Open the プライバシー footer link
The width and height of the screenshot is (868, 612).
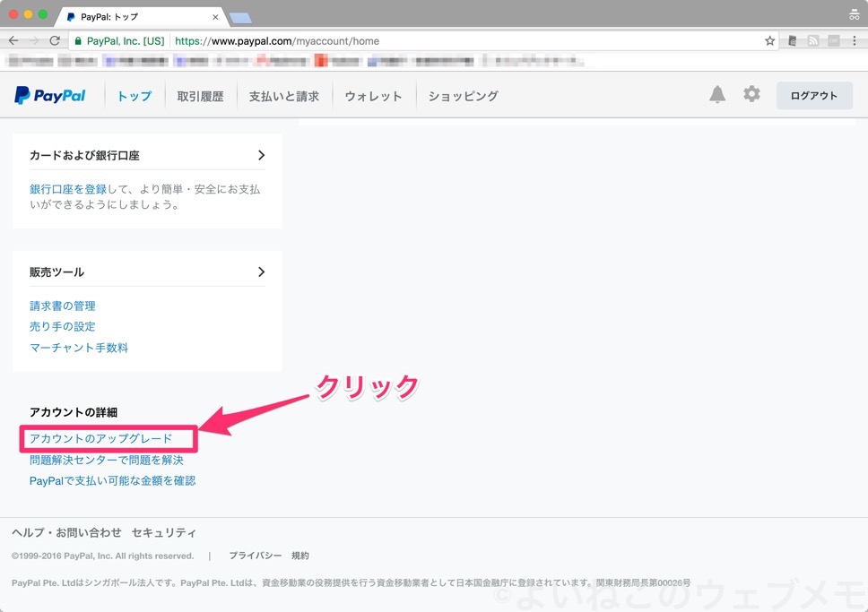tap(255, 555)
